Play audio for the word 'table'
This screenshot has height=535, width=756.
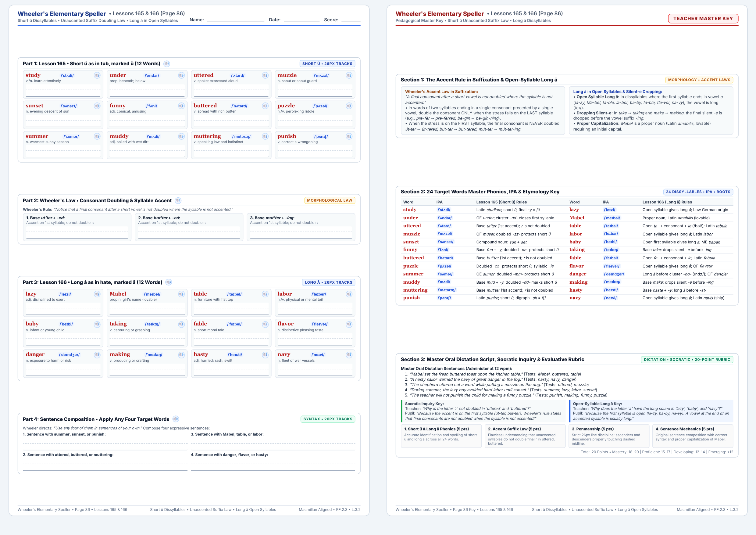click(x=265, y=294)
